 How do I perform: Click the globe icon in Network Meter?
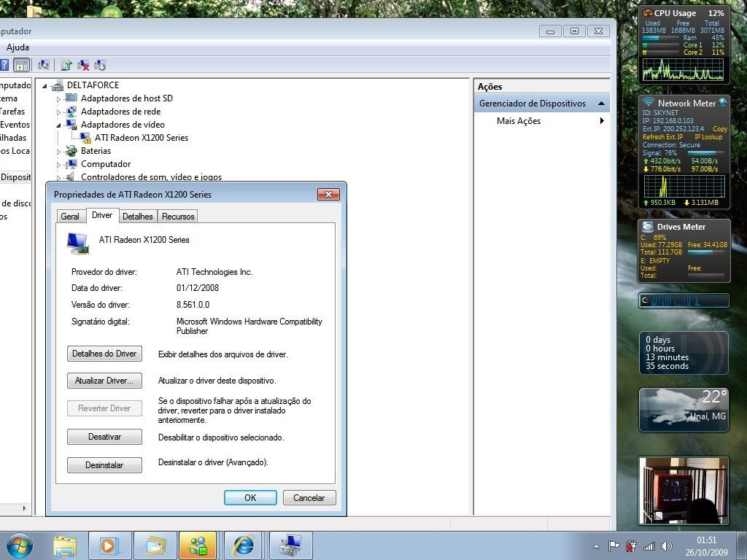coord(723,102)
